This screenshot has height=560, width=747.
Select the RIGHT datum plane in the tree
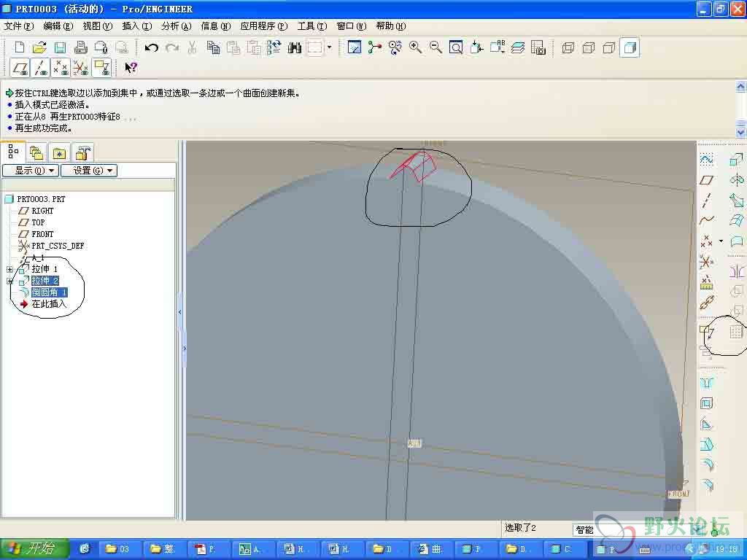coord(42,211)
